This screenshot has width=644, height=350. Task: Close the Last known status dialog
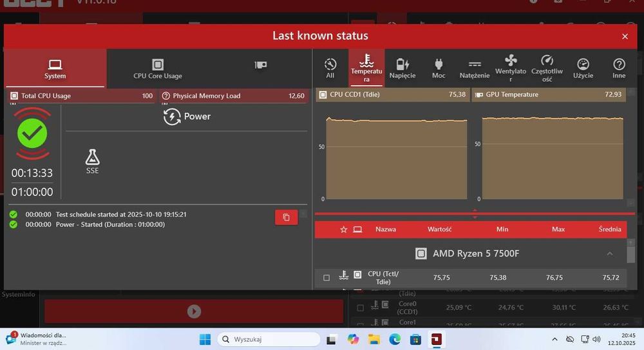pos(625,37)
